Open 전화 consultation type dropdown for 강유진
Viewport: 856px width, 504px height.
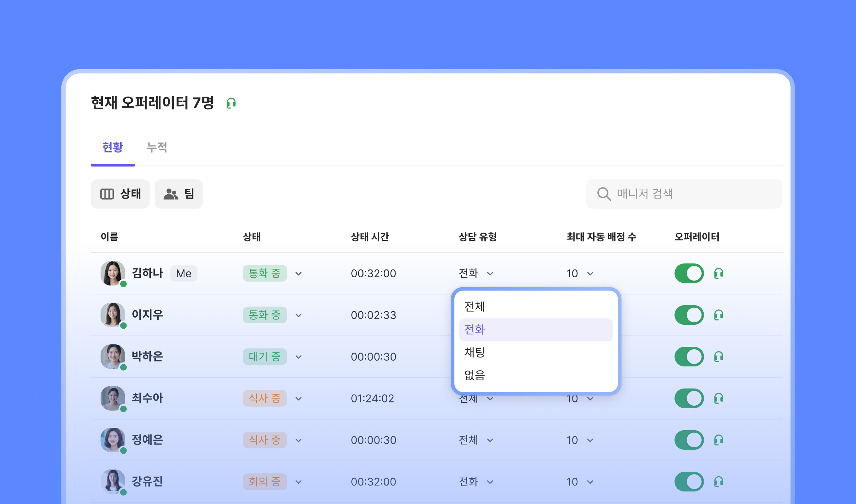tap(490, 482)
